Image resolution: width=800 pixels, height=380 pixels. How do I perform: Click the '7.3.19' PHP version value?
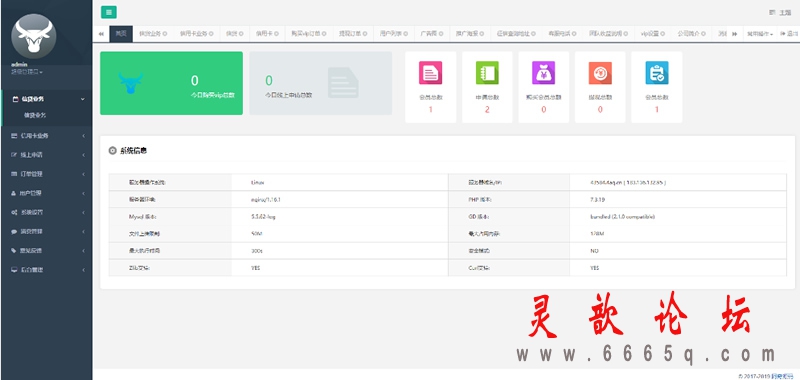[x=597, y=199]
